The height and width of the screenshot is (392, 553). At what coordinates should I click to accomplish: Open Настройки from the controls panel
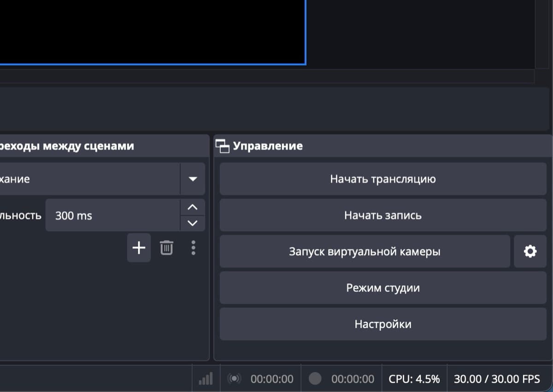(x=382, y=324)
